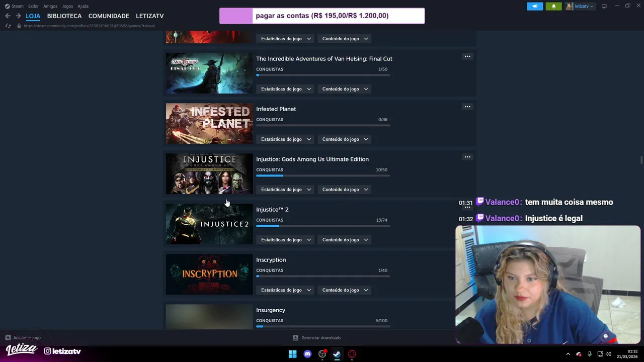This screenshot has width=644, height=362.
Task: Expand Estatísticas do jogo for Infested Planet
Action: [x=286, y=139]
